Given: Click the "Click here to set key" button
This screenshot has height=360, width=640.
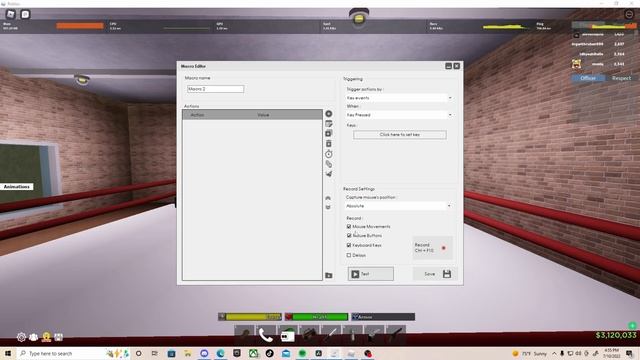Looking at the screenshot, I should pyautogui.click(x=400, y=135).
